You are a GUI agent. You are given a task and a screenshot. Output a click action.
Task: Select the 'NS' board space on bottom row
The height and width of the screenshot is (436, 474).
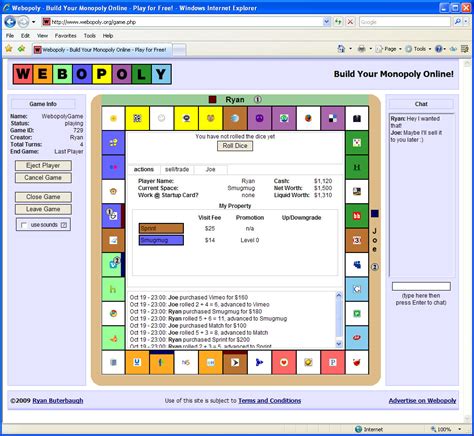point(186,362)
